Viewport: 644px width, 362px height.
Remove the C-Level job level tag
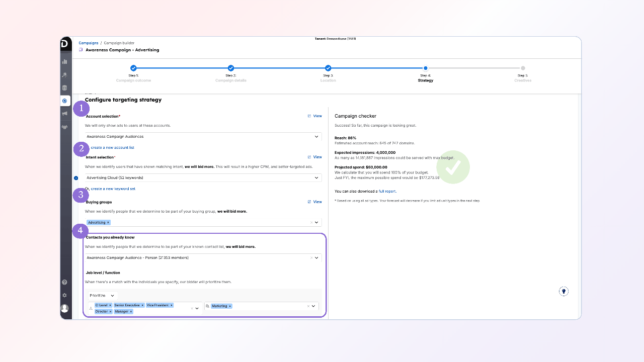pos(111,305)
